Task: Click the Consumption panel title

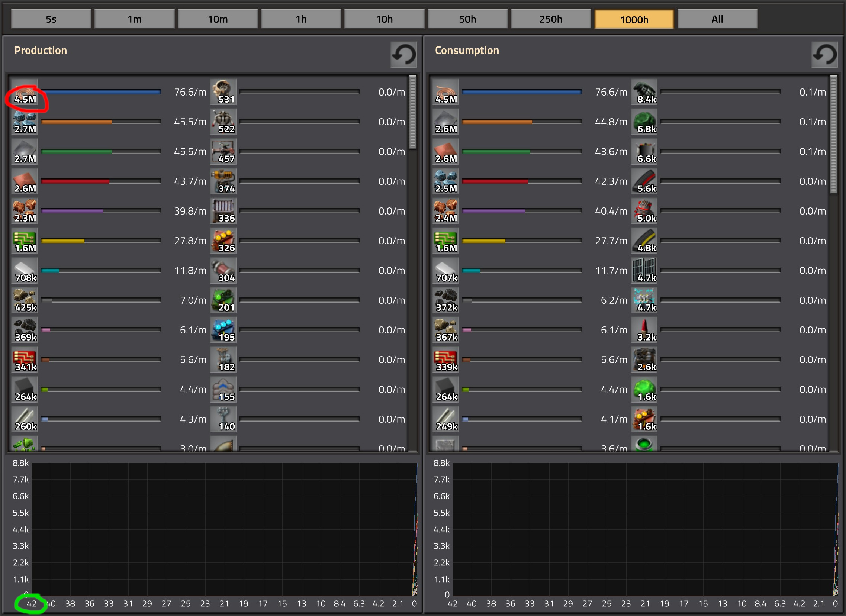Action: point(467,50)
